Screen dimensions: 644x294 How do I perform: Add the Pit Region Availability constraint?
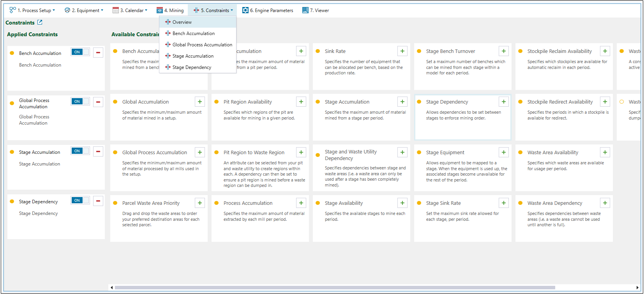click(301, 102)
